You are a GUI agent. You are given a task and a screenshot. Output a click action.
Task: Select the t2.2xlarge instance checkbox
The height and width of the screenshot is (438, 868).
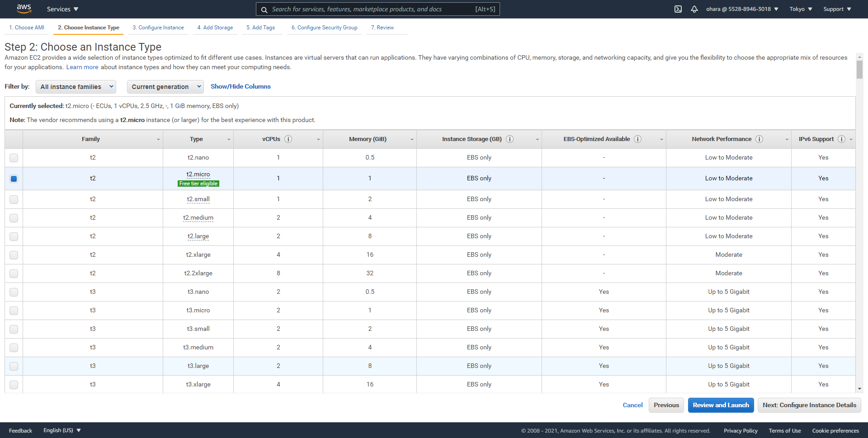click(x=14, y=273)
